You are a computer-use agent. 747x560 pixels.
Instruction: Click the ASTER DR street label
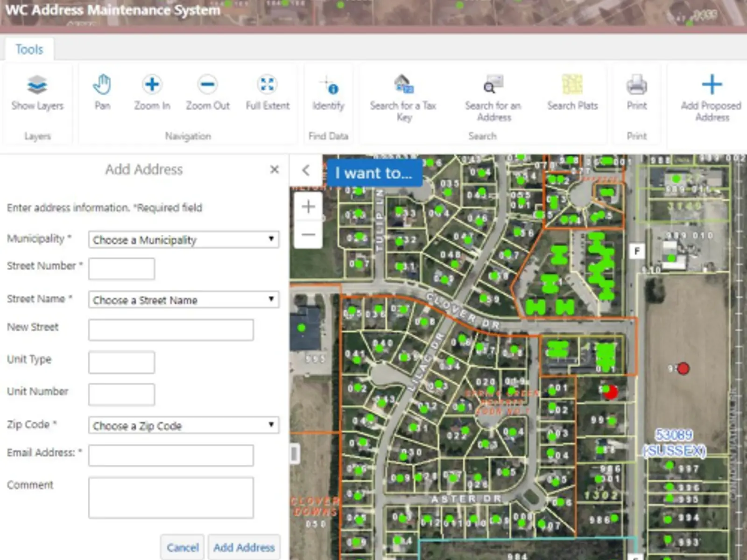pos(466,499)
